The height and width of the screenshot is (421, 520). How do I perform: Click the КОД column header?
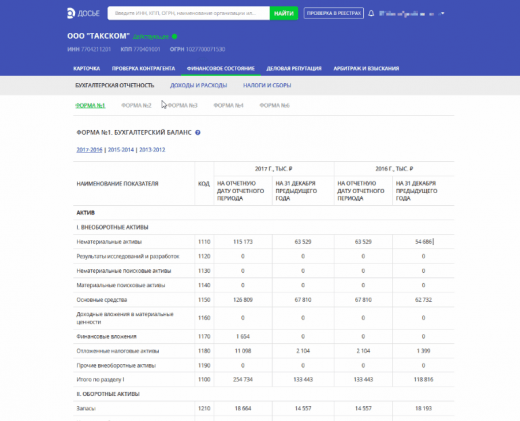[204, 184]
